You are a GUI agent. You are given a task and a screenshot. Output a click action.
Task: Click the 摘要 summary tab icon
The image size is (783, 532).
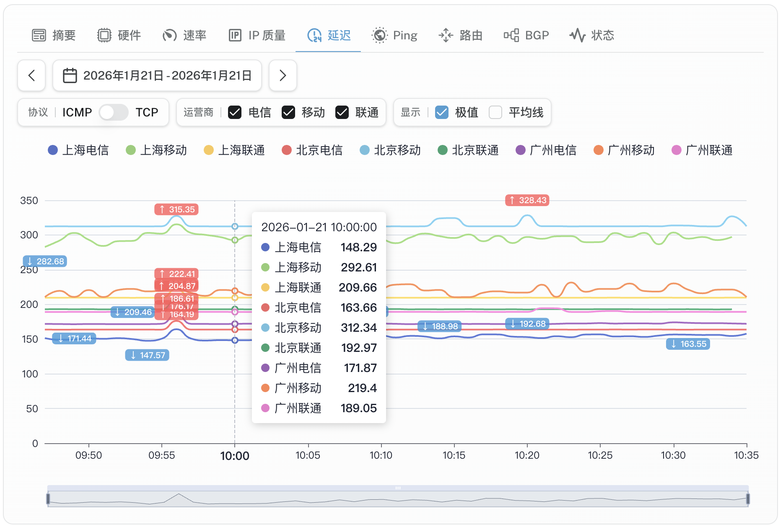click(39, 35)
